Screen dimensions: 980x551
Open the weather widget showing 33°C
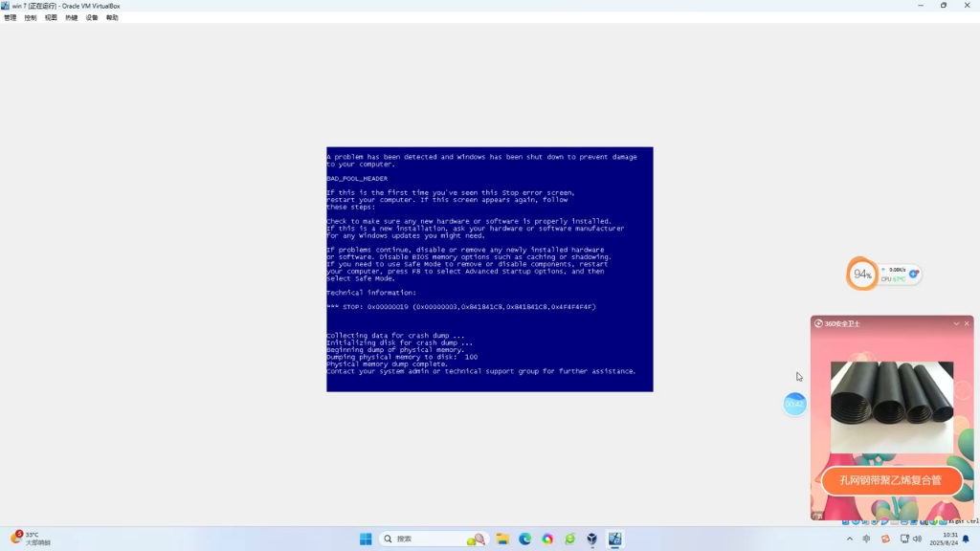(x=32, y=539)
